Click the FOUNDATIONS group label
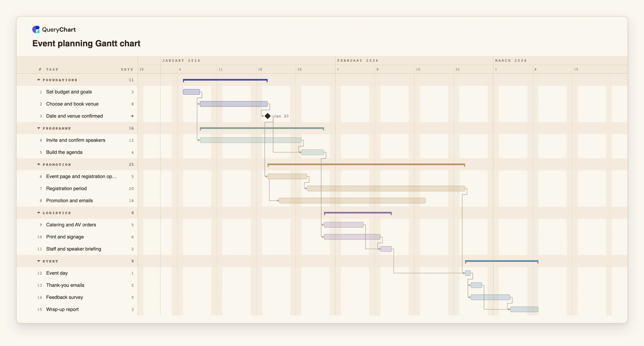Screen dimensions: 644x346 click(60, 80)
